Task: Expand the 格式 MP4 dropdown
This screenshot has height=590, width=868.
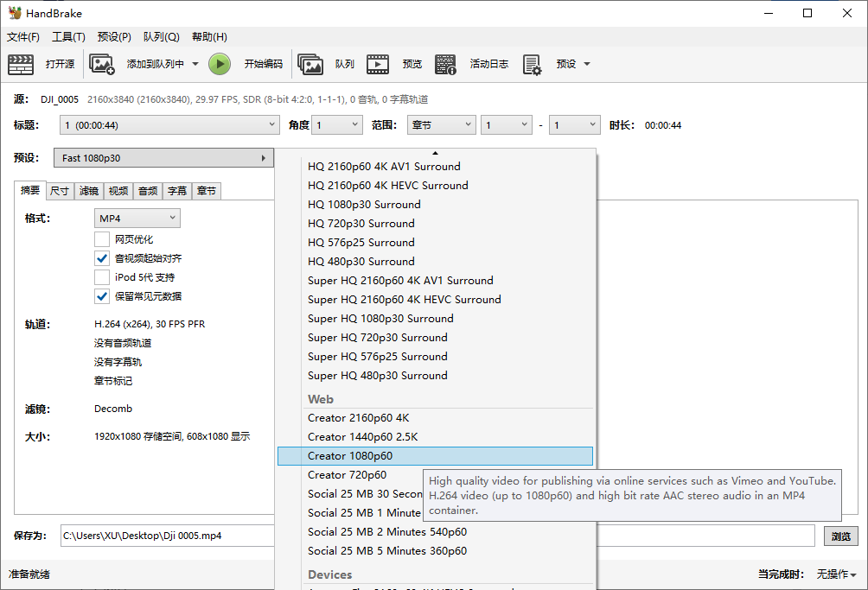Action: coord(137,219)
